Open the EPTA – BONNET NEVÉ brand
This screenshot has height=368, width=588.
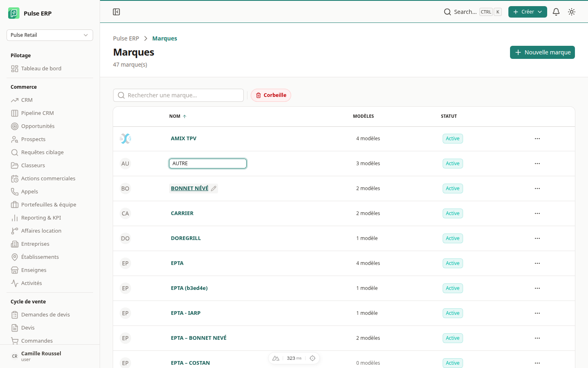[198, 338]
